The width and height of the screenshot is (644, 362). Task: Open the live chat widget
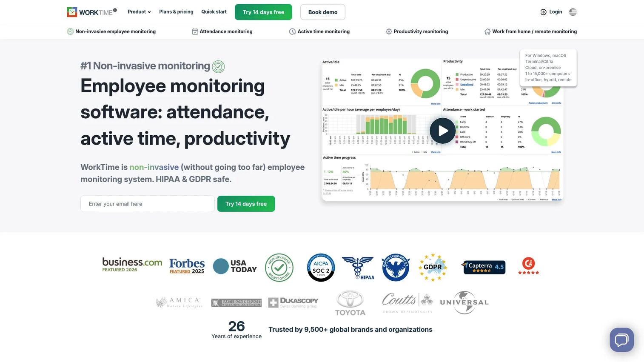click(621, 339)
